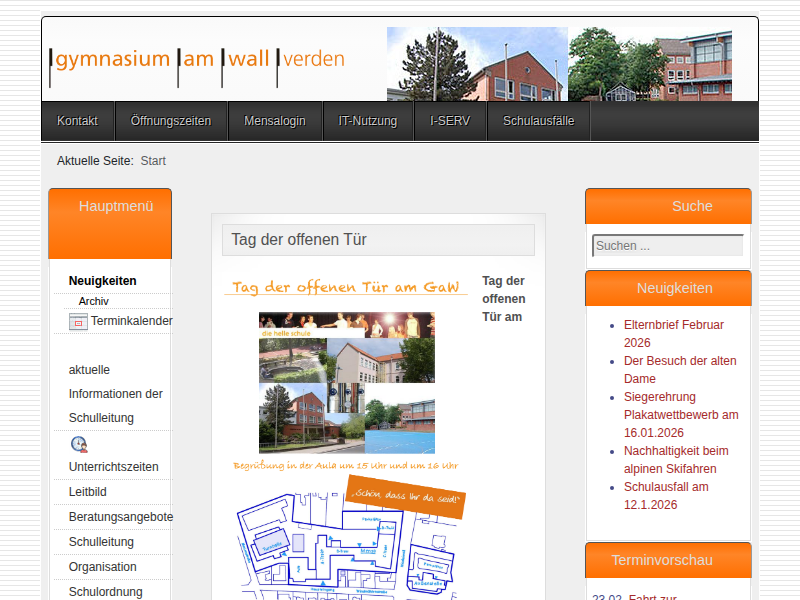This screenshot has height=600, width=800.
Task: Click the school photo collage thumbnail
Action: pyautogui.click(x=346, y=383)
